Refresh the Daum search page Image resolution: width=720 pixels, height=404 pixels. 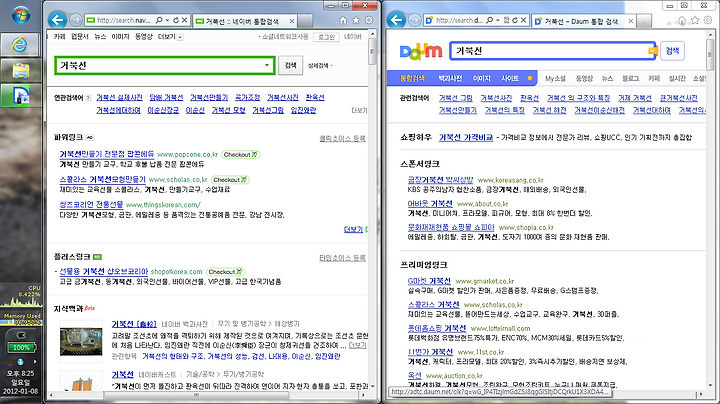click(x=515, y=20)
